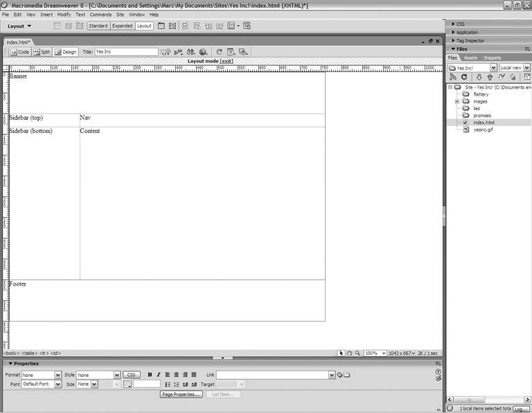Expand the Tag Inspector panel group

click(453, 40)
